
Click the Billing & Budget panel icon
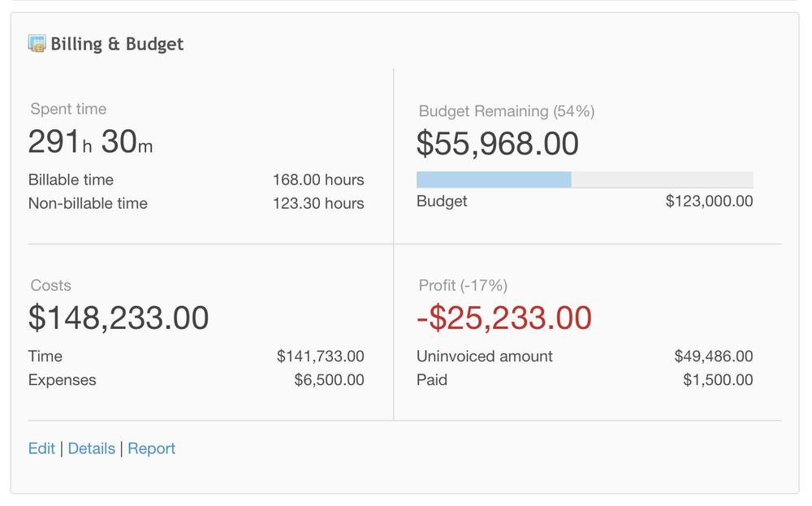coord(37,43)
